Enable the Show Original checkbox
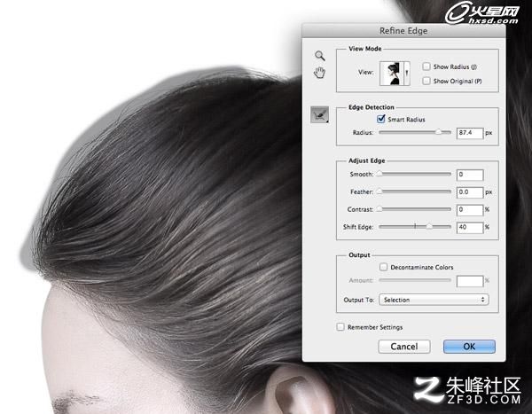 tap(426, 81)
